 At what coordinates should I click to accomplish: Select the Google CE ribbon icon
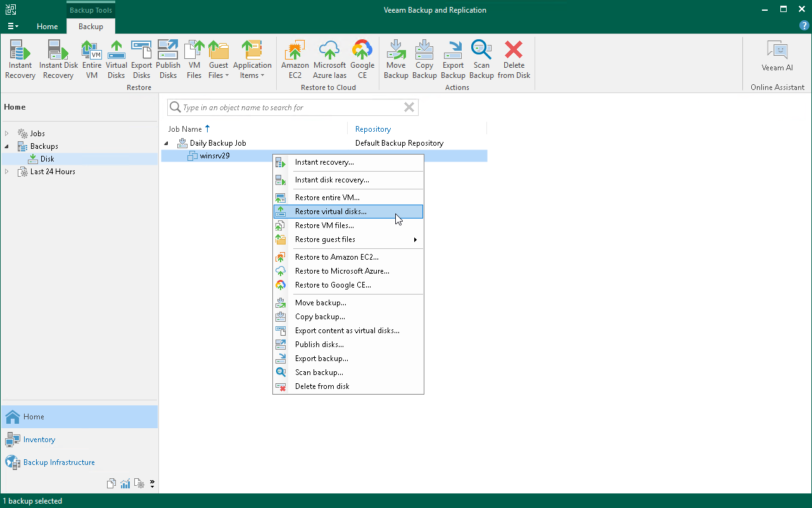(x=362, y=60)
